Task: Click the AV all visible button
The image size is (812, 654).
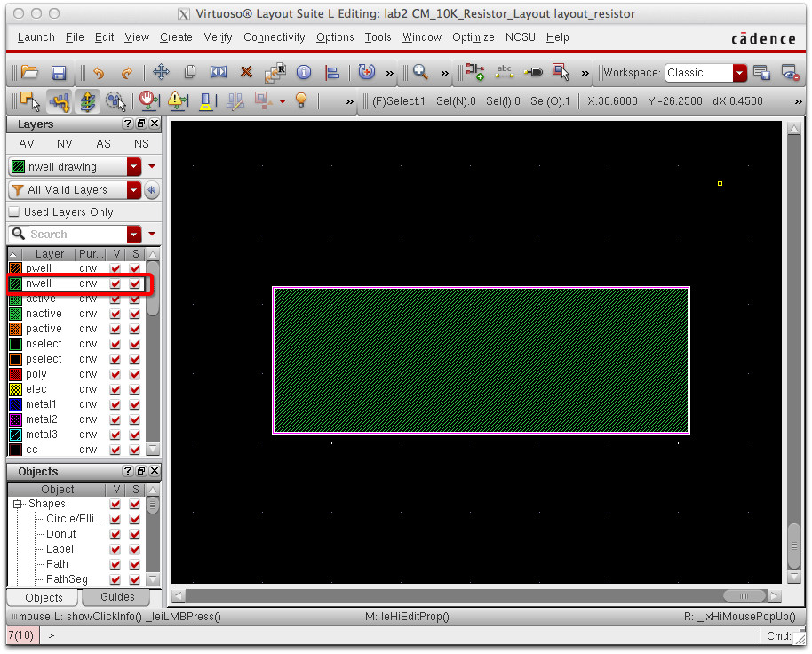Action: pyautogui.click(x=27, y=144)
